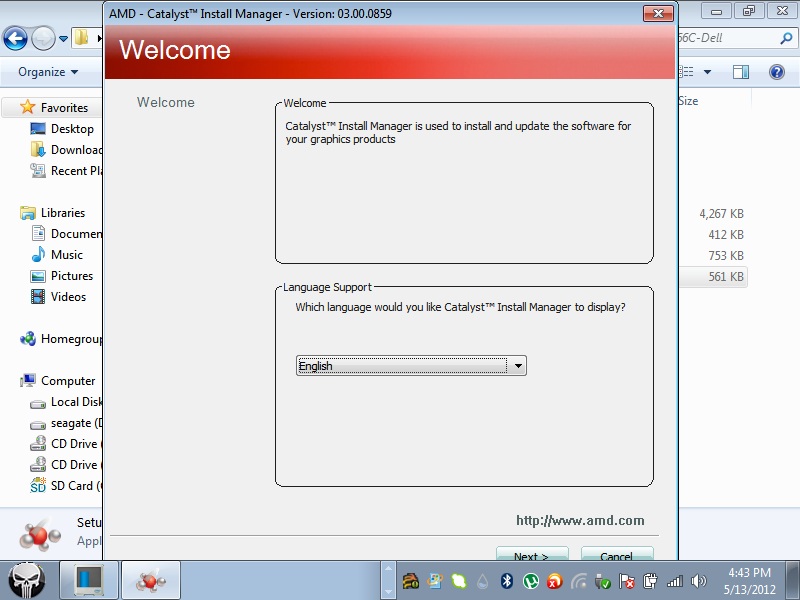Open Videos library in navigation pane

(x=68, y=296)
